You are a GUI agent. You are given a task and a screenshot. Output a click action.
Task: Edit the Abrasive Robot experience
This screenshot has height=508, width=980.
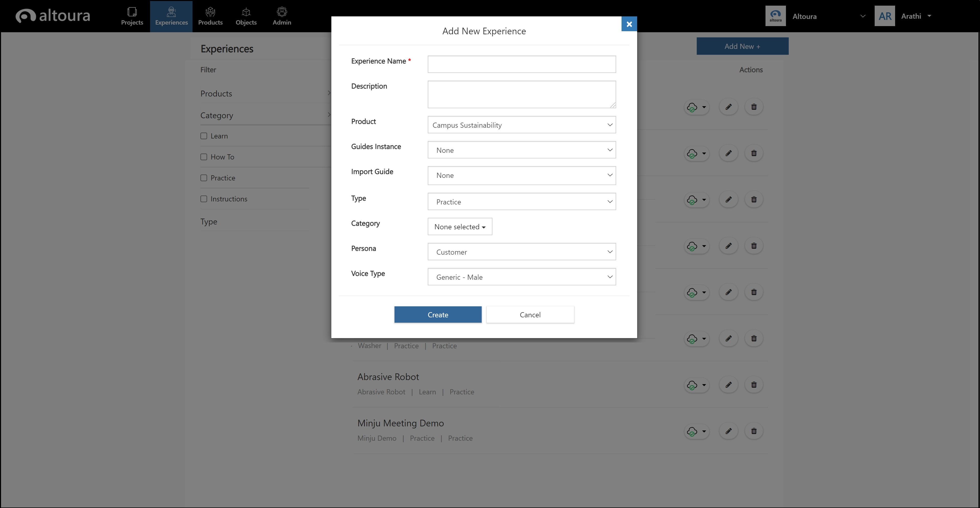pos(728,385)
